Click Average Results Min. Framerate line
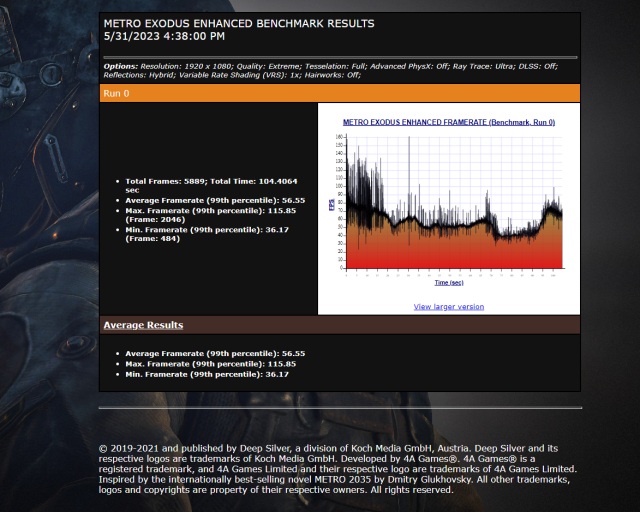The height and width of the screenshot is (512, 640). coord(207,374)
